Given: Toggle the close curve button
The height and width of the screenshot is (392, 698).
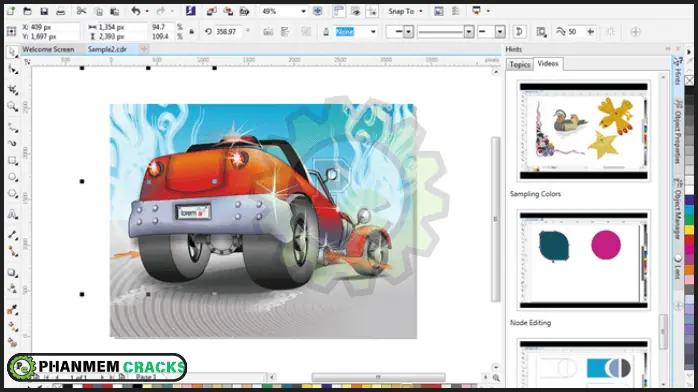Looking at the screenshot, I should 519,32.
